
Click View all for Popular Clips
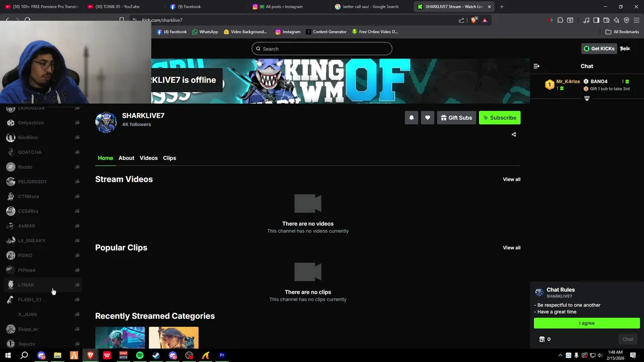click(x=512, y=248)
